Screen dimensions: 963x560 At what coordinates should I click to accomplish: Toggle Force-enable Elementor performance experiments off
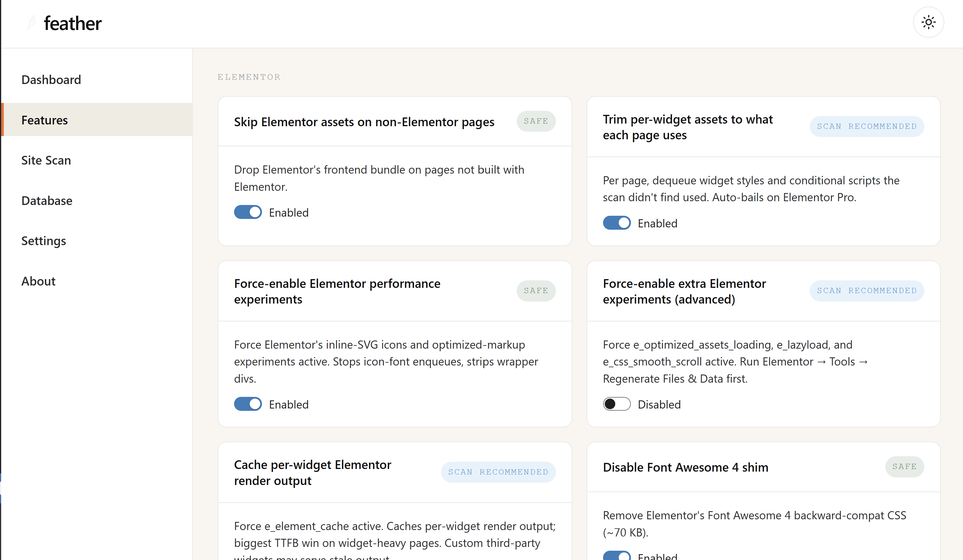(x=248, y=404)
